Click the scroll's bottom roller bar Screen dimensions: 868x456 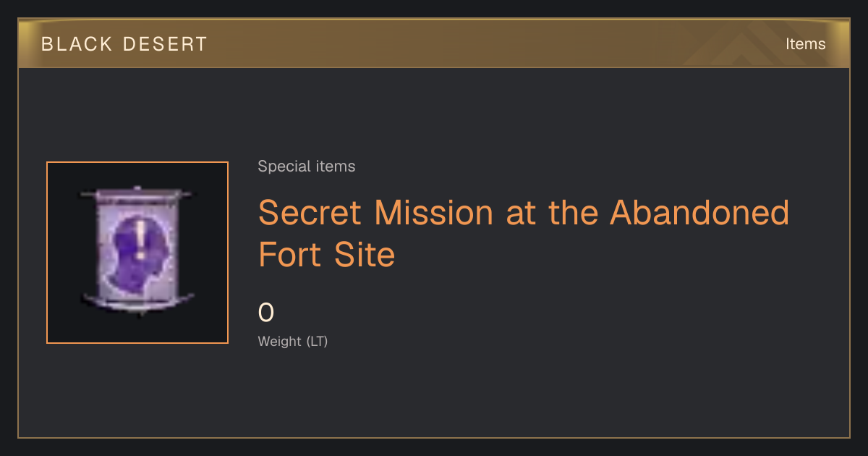137,301
